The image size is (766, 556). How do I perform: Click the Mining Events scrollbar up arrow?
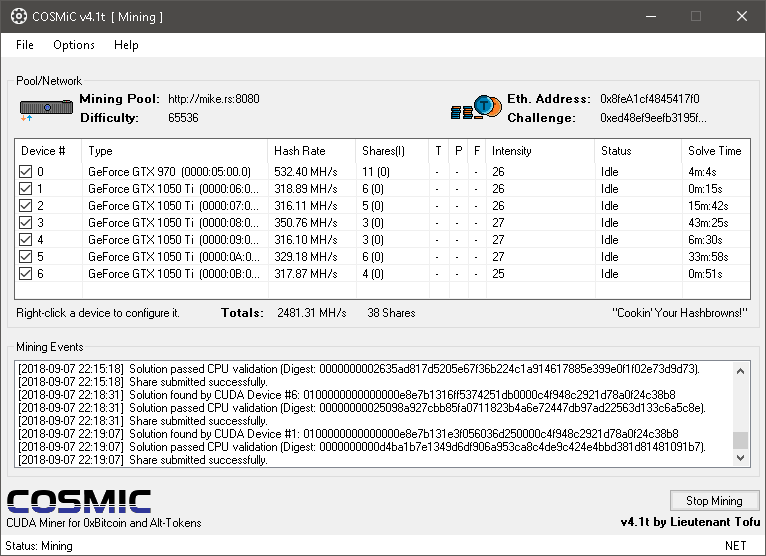[741, 371]
